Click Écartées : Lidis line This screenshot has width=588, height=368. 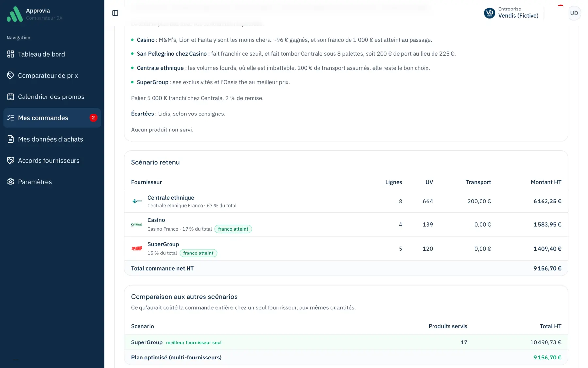pyautogui.click(x=178, y=114)
